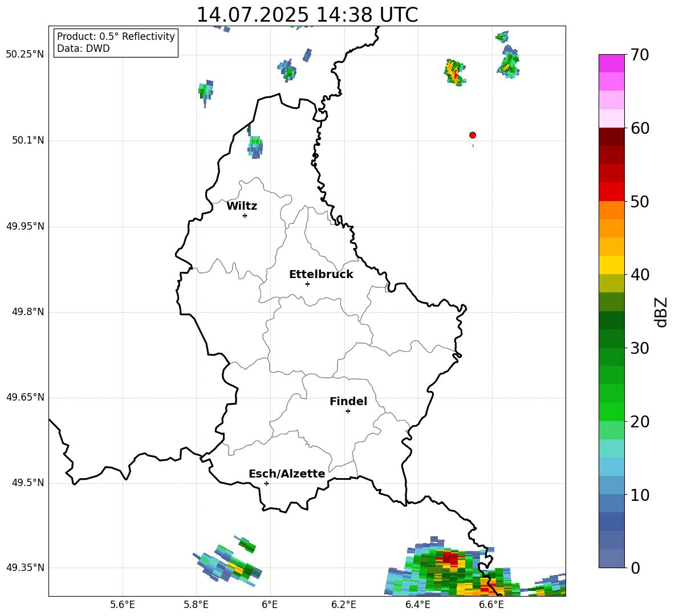
Task: Click the red station marker dot
Action: coord(473,135)
